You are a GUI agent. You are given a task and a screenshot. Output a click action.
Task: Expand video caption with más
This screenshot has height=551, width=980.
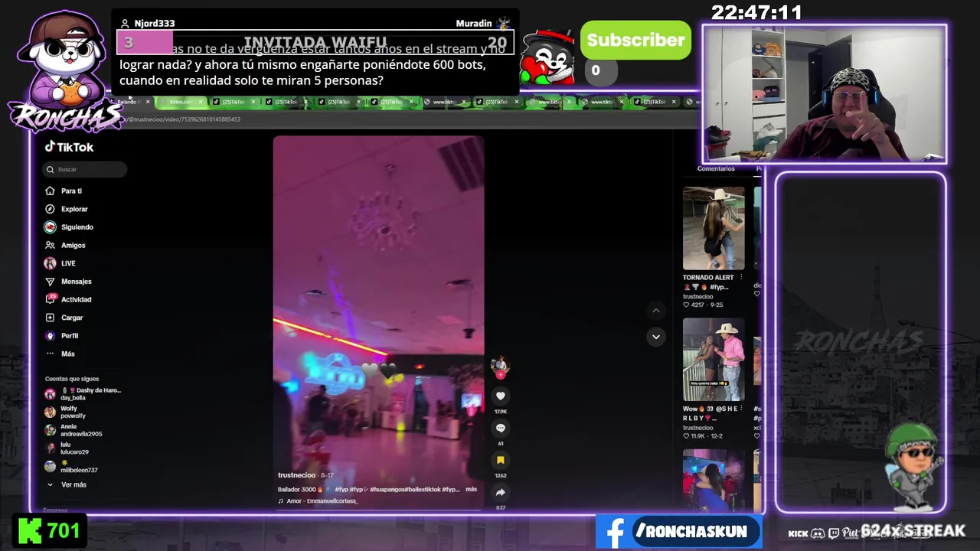[471, 489]
